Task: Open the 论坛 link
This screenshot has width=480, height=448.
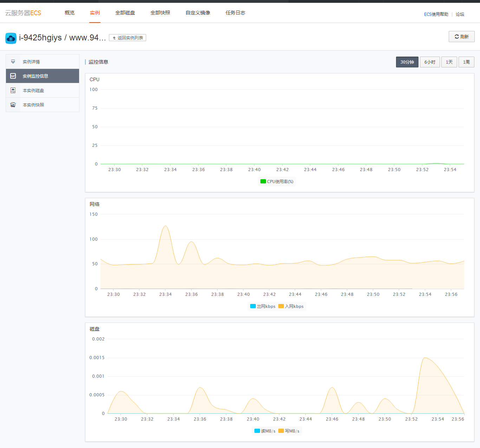Action: pyautogui.click(x=460, y=14)
